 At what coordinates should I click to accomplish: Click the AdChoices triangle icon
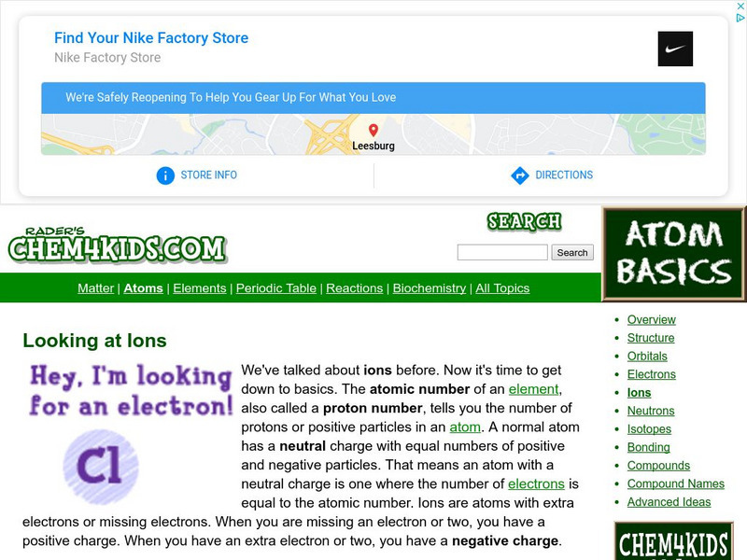coord(740,18)
